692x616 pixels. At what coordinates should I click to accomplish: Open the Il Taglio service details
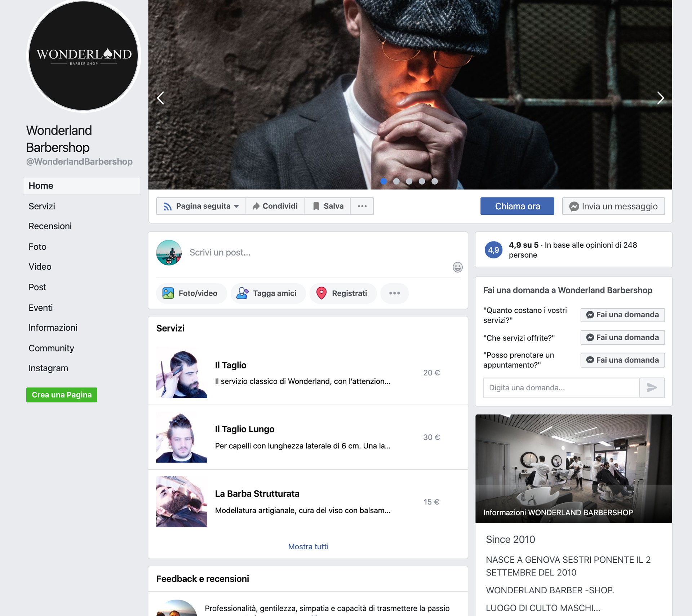[231, 365]
